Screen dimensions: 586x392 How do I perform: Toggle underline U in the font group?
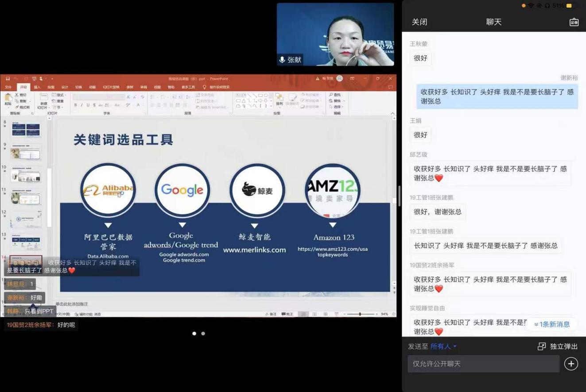click(88, 105)
